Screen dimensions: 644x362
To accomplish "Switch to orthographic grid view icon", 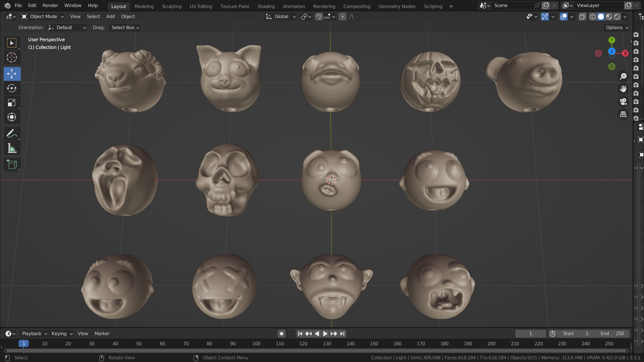I will pyautogui.click(x=623, y=114).
